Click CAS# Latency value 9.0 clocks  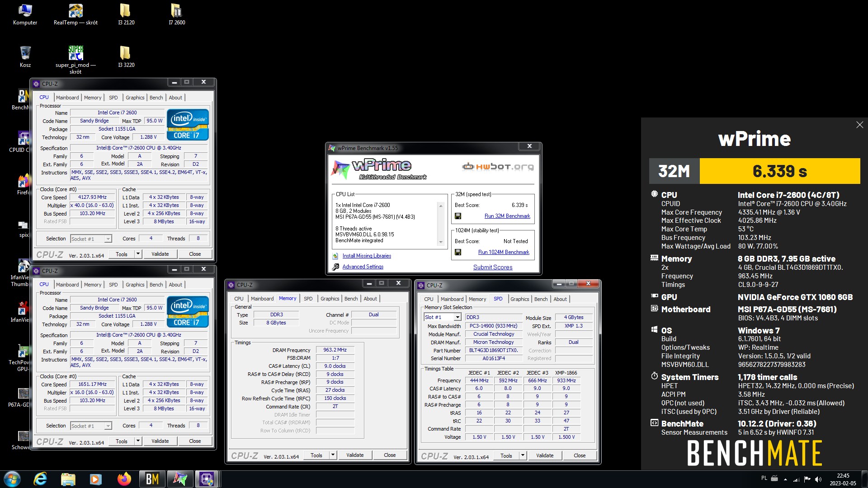click(x=335, y=366)
